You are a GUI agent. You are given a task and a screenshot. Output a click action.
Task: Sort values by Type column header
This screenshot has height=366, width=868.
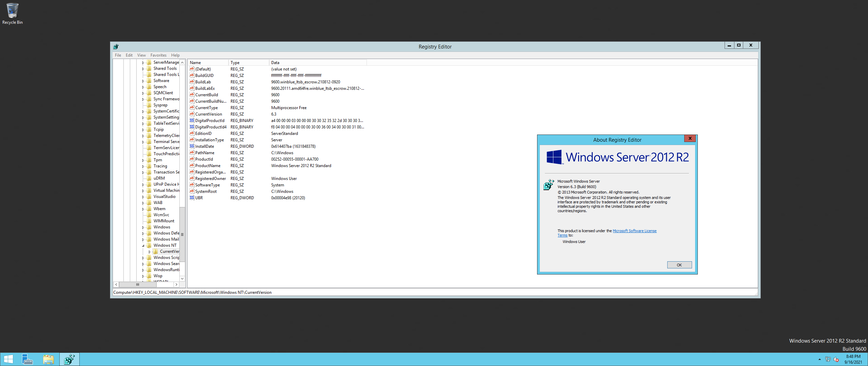(249, 63)
